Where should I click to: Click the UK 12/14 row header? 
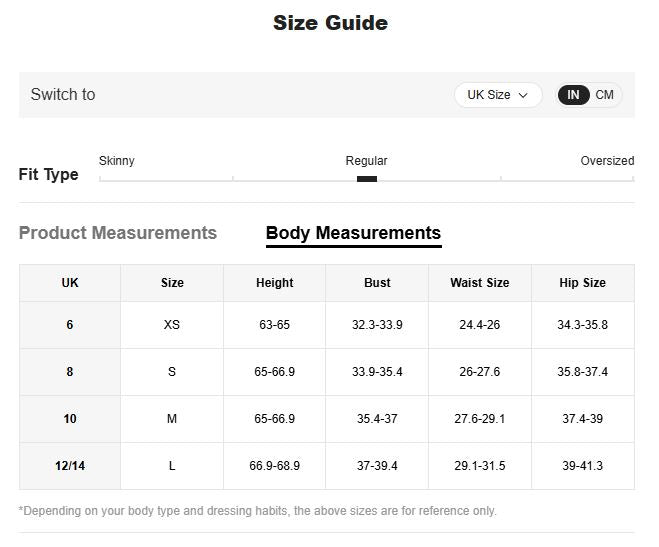click(70, 466)
